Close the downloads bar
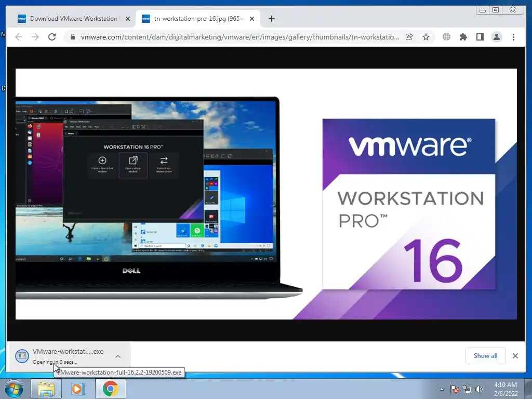This screenshot has height=399, width=532. click(515, 355)
